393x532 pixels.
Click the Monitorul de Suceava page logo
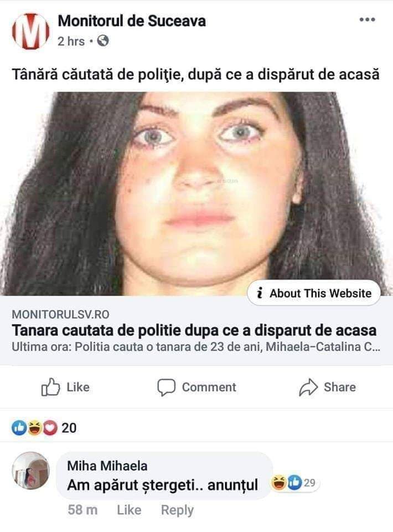click(x=31, y=31)
